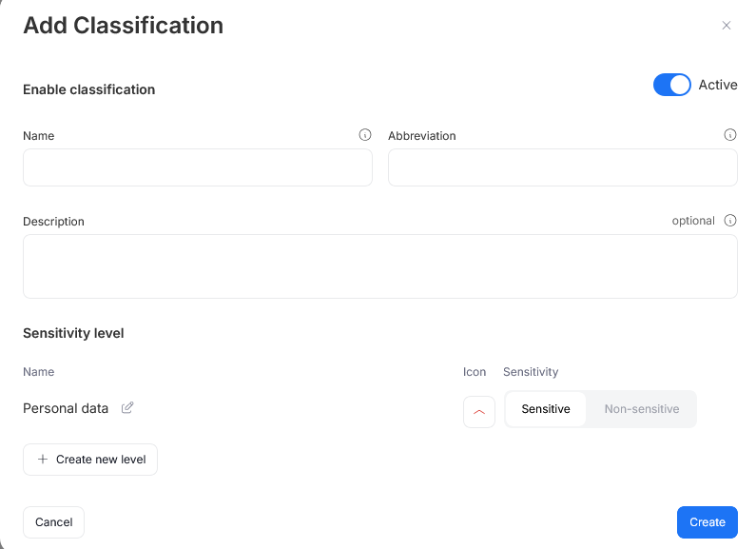Viewport: 756px width, 549px height.
Task: Click the Description field label
Action: click(53, 222)
